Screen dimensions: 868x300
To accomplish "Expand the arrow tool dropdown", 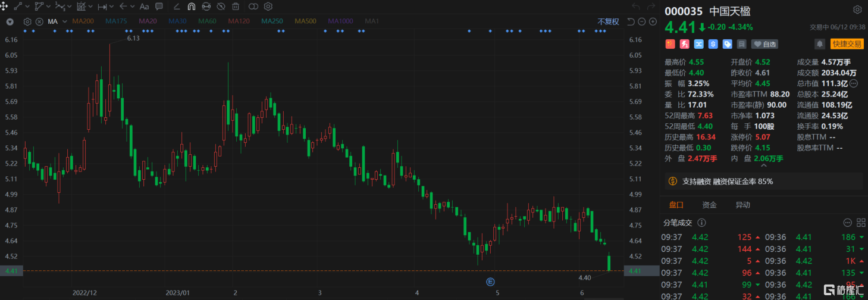I will point(133,7).
